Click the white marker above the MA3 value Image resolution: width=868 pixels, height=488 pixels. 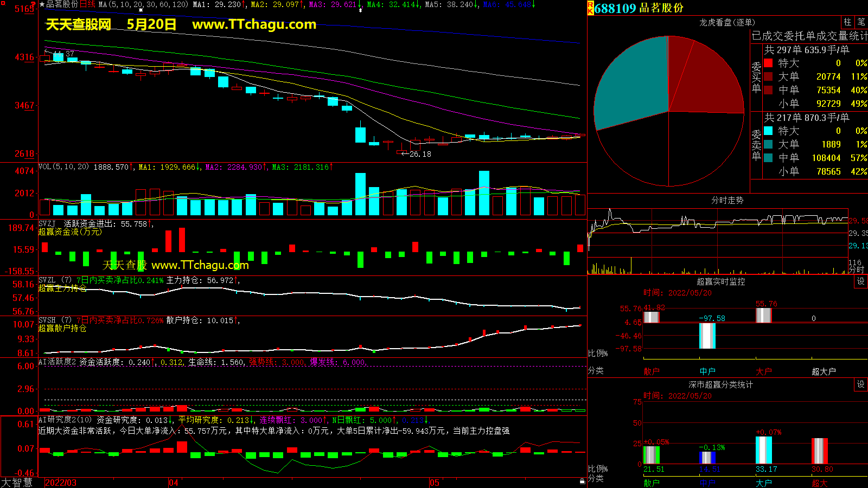click(360, 10)
